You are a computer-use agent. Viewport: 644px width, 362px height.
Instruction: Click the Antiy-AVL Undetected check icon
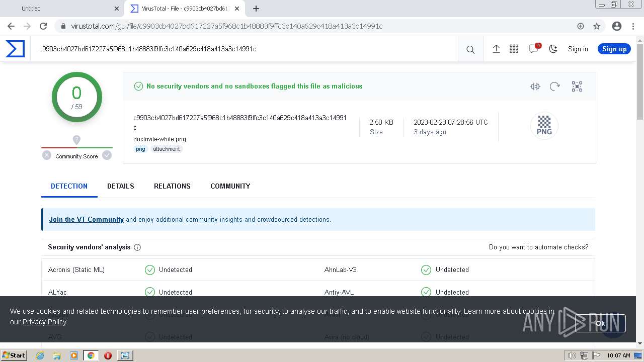tap(426, 292)
